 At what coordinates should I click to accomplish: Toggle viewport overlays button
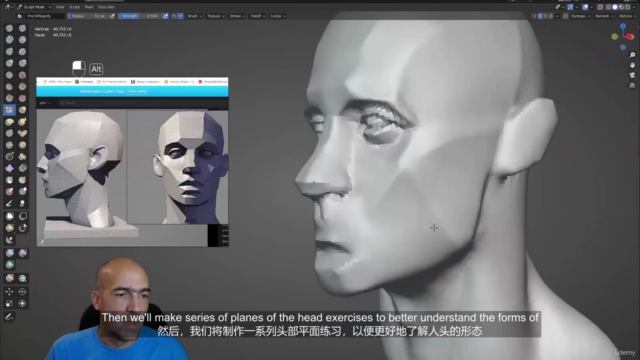pyautogui.click(x=585, y=7)
